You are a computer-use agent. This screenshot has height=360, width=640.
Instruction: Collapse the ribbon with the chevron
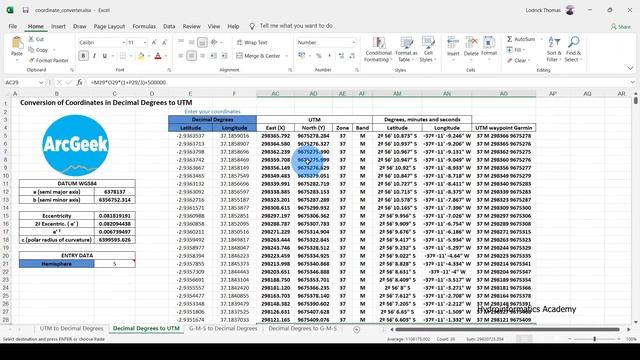pos(630,68)
